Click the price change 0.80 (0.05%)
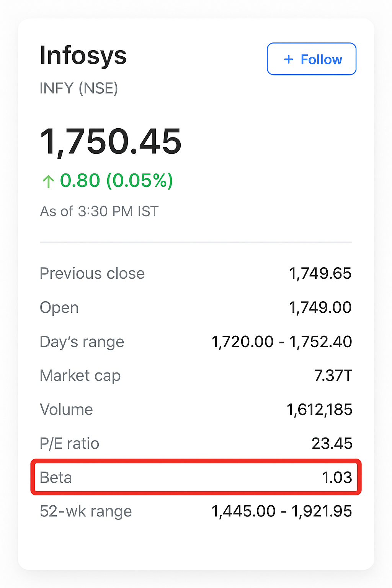Image resolution: width=392 pixels, height=588 pixels. pyautogui.click(x=116, y=180)
